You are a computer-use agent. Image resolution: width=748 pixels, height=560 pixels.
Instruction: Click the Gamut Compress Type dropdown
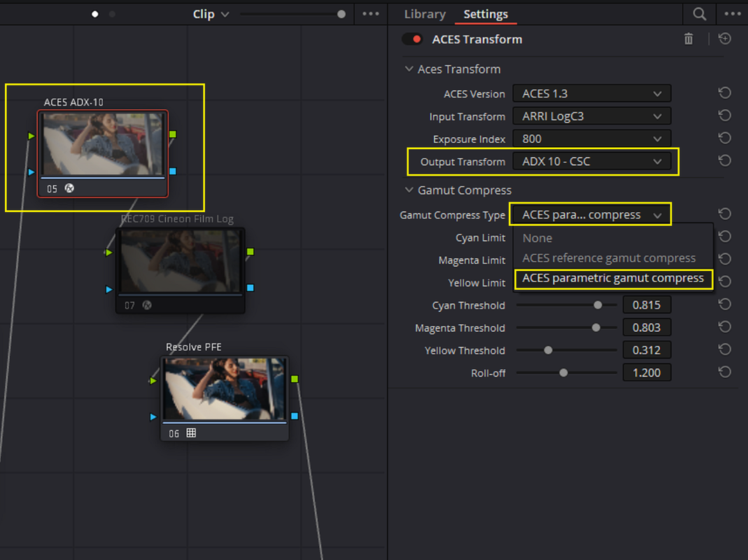pos(591,215)
